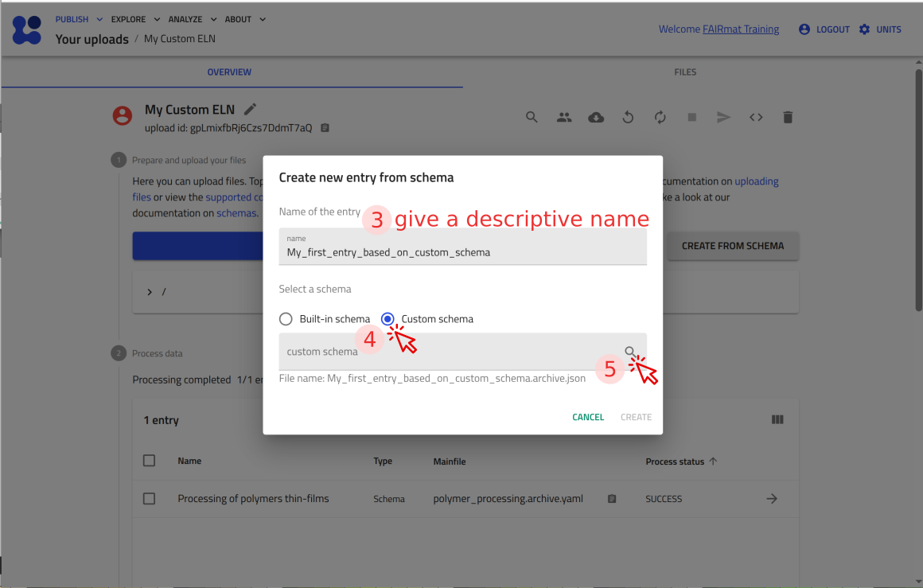Click the download upload cloud icon
This screenshot has height=588, width=923.
pos(596,117)
